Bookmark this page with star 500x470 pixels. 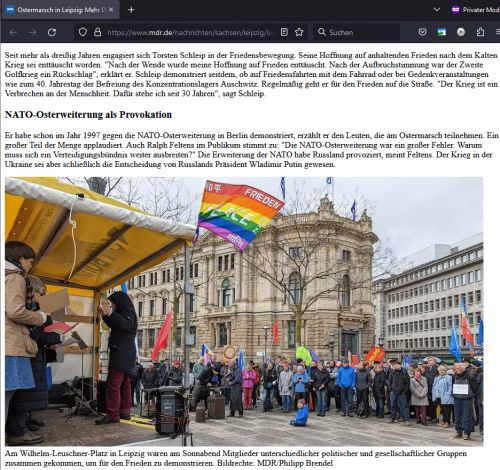click(x=299, y=32)
